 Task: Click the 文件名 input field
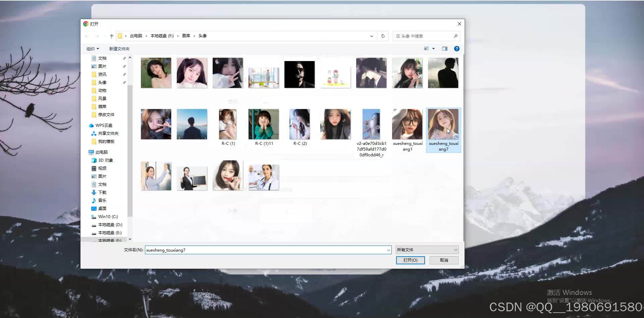266,250
